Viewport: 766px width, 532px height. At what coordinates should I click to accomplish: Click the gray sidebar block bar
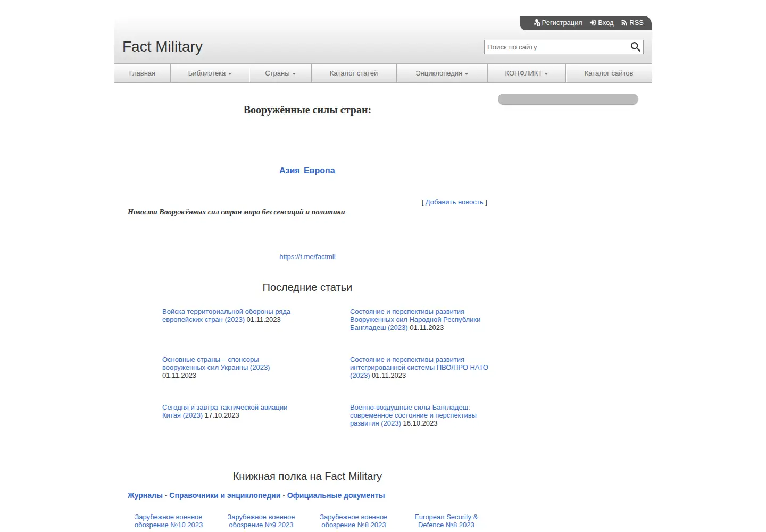(x=568, y=99)
